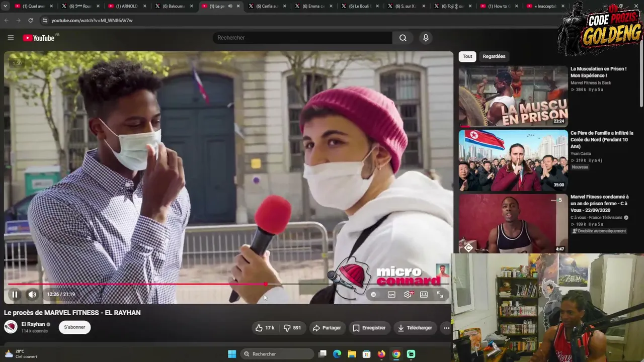
Task: Pause the video with the pause button
Action: point(15,295)
